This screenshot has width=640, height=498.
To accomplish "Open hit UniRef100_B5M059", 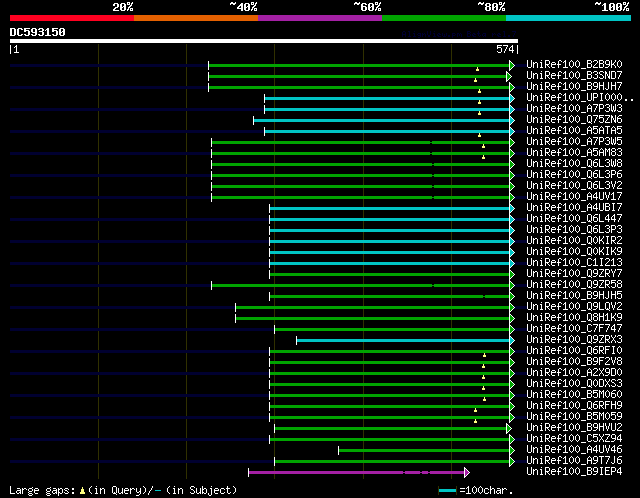I will coord(574,417).
